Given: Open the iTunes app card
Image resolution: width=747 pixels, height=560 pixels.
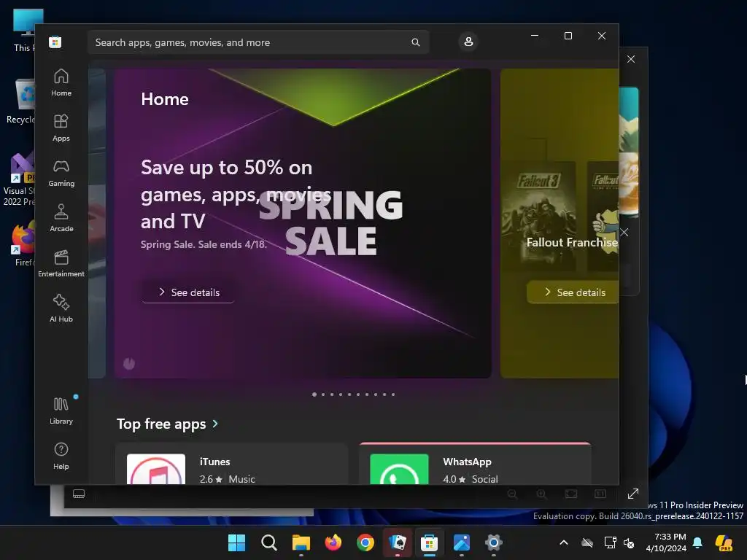Looking at the screenshot, I should [231, 464].
